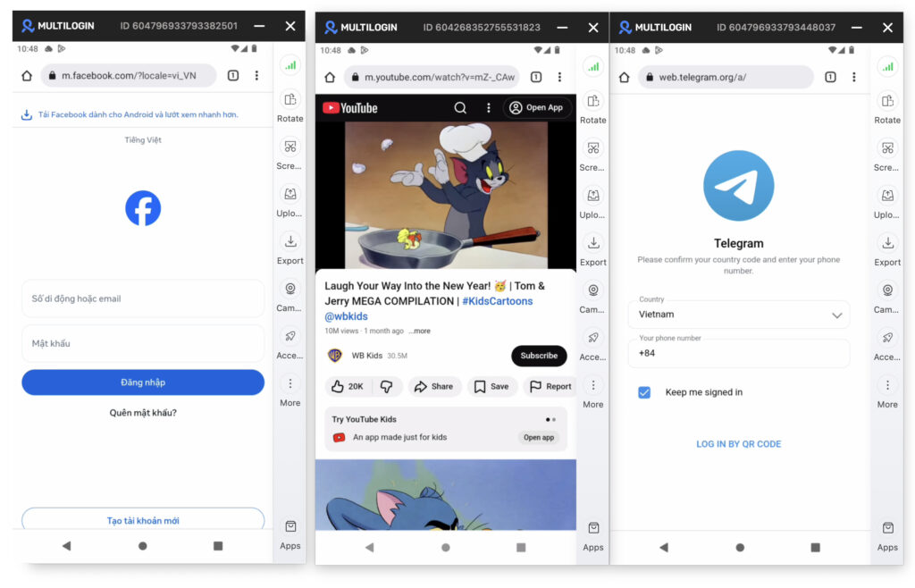Click the LOG IN BY QR CODE link

738,443
